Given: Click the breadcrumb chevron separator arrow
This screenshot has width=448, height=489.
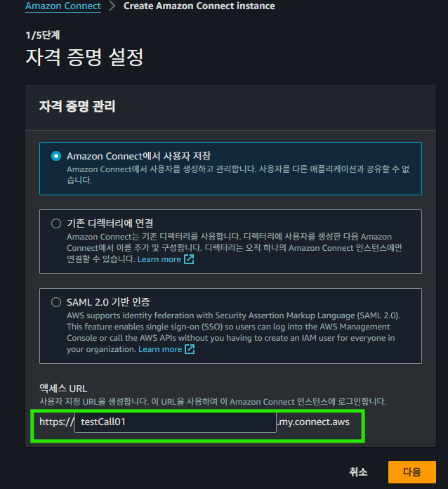Looking at the screenshot, I should tap(112, 6).
